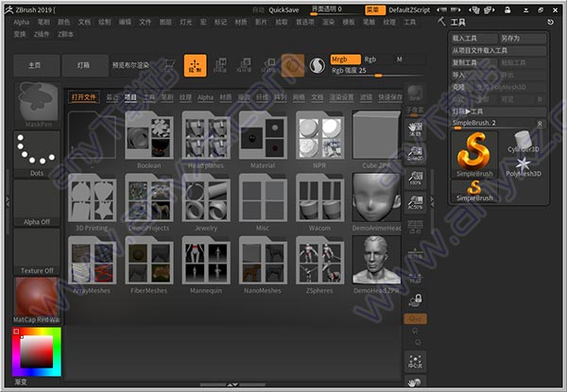Click the S-curve stroke icon beside Mrgb

click(318, 66)
